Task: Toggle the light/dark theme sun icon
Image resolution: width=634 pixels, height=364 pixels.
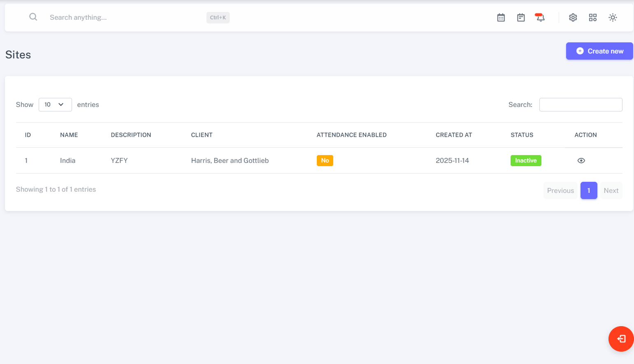Action: [x=613, y=17]
